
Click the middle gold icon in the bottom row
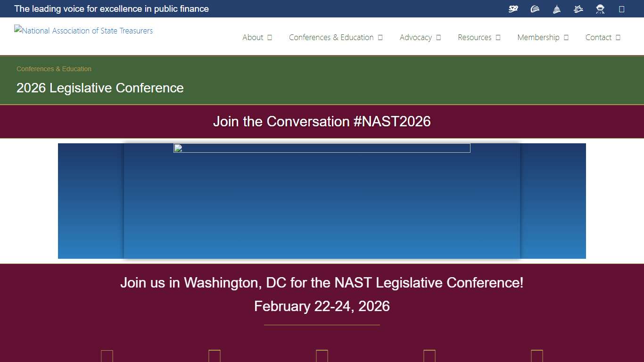[322, 356]
